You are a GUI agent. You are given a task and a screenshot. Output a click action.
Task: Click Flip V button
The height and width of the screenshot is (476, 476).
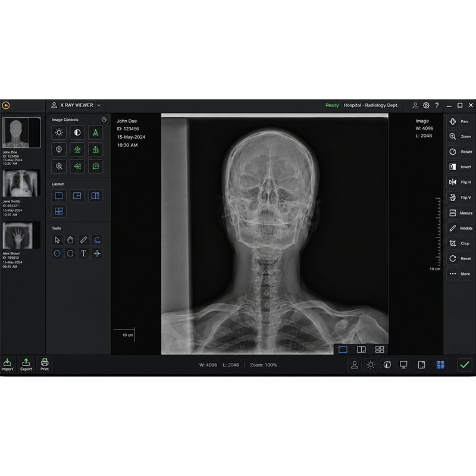459,198
